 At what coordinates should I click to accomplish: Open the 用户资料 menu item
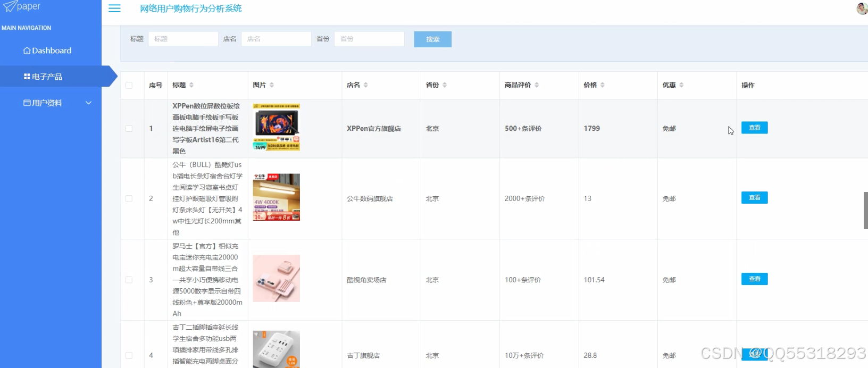pyautogui.click(x=51, y=103)
